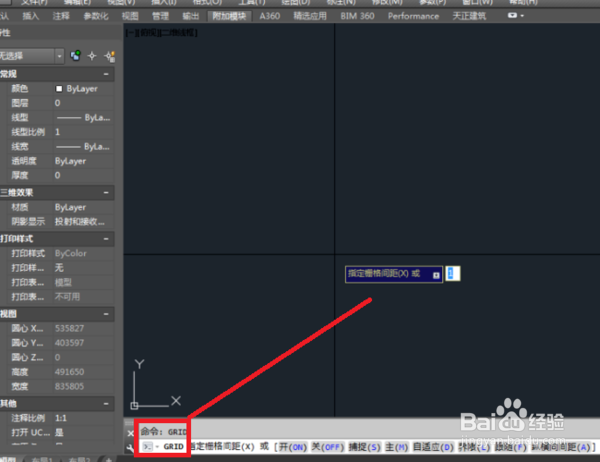The height and width of the screenshot is (462, 600).
Task: Select the 精选应用 ribbon tab
Action: tap(310, 16)
